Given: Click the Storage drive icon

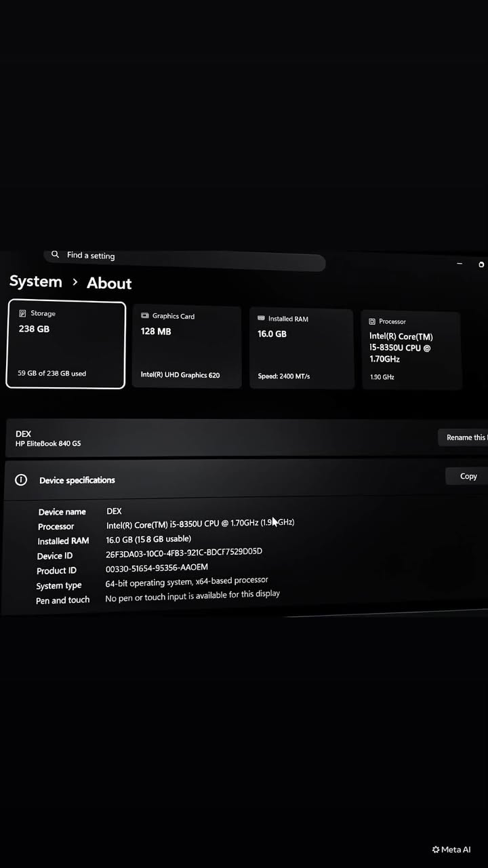Looking at the screenshot, I should tap(22, 313).
